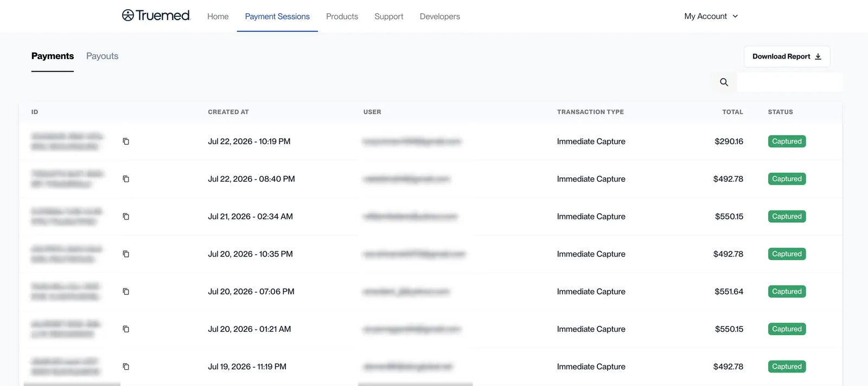Click blurred payment ID of $290.16 row

tap(67, 141)
